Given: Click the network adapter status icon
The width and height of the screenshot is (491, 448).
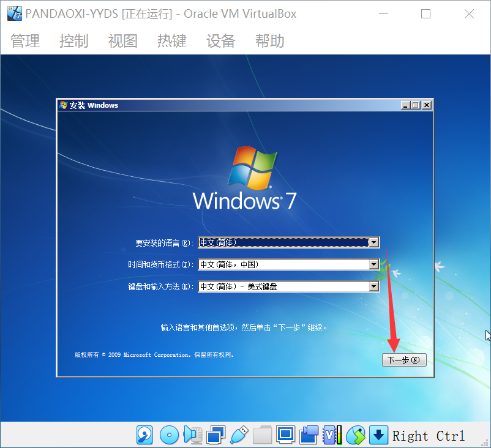Looking at the screenshot, I should 216,435.
